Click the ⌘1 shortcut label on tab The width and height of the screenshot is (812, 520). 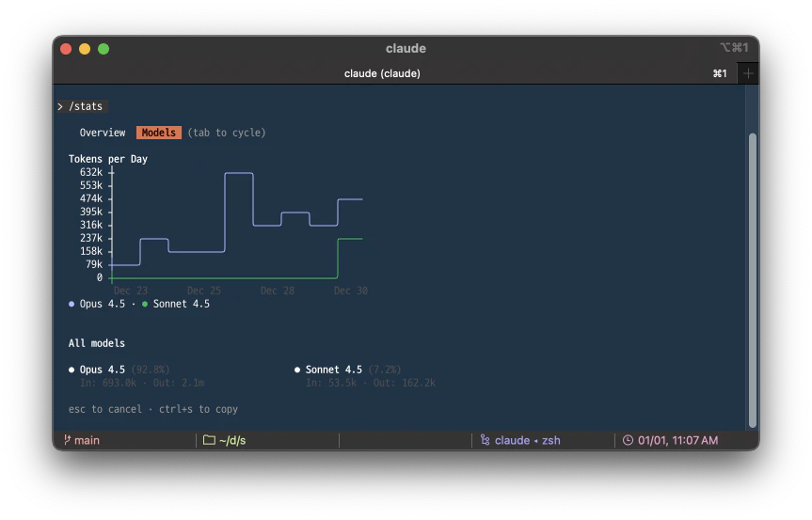tap(720, 73)
